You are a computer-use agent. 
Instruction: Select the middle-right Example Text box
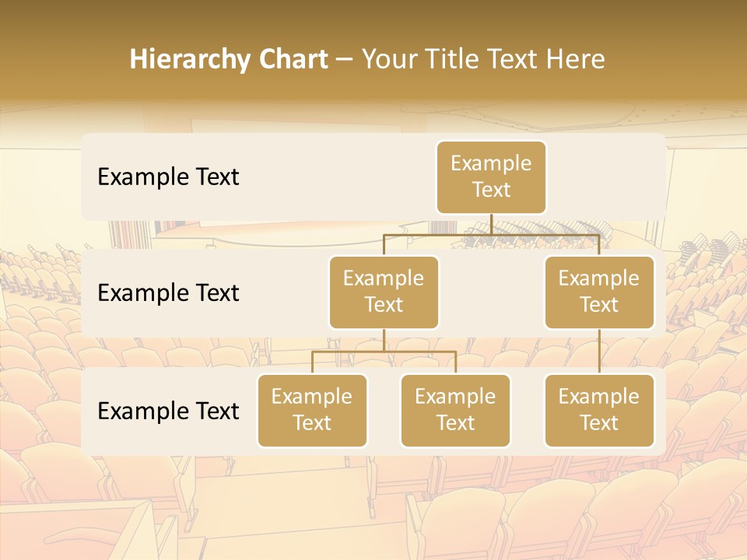(x=599, y=292)
